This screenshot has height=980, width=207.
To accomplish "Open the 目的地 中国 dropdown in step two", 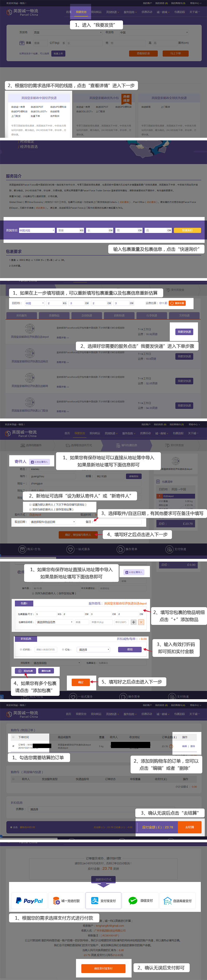I will 34,303.
